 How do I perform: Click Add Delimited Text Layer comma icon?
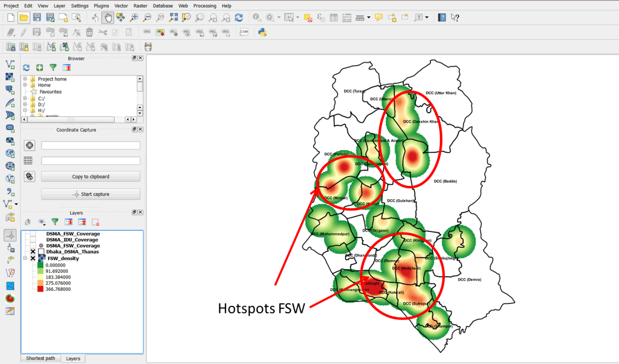click(x=10, y=191)
